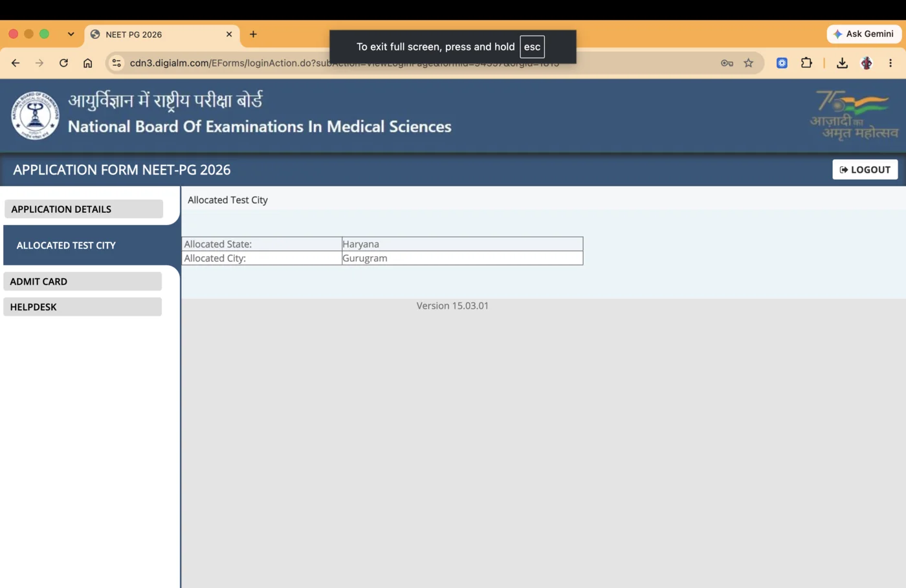Open Chrome three-dot menu

890,63
